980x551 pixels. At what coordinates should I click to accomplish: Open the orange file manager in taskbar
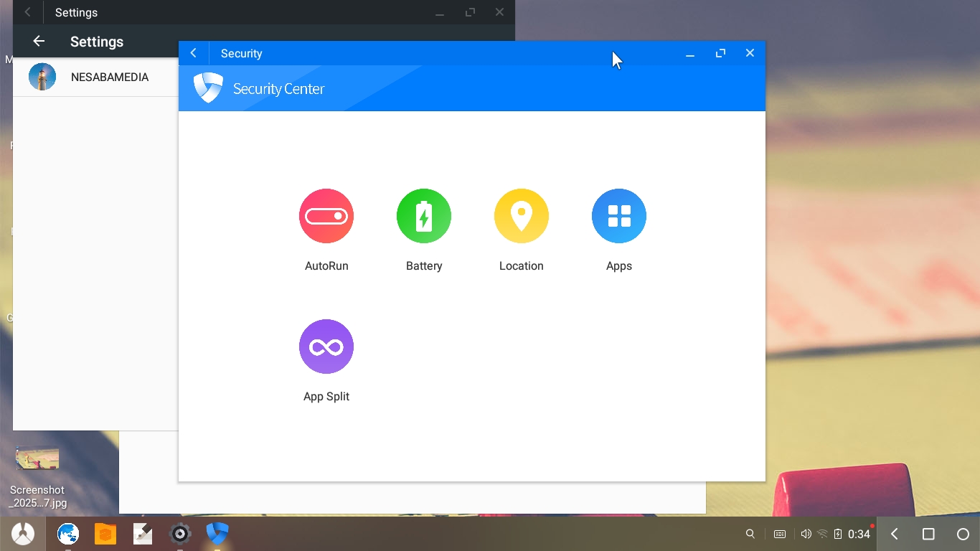click(105, 534)
